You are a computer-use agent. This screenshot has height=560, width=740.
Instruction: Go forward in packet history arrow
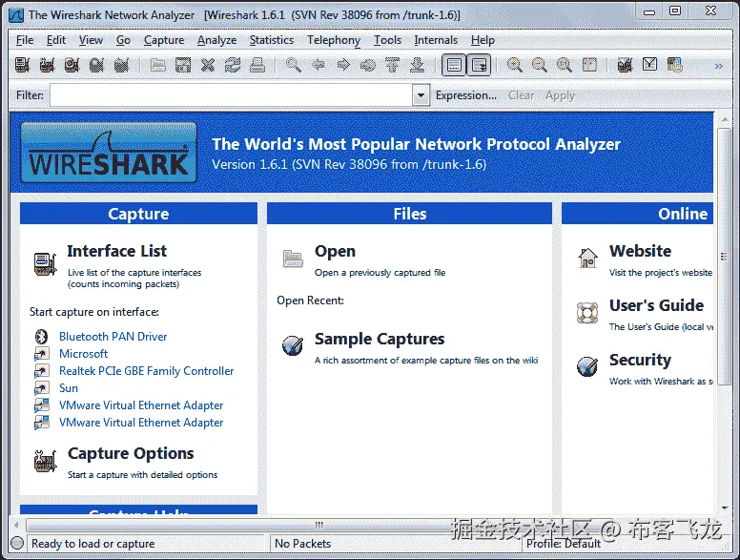(343, 65)
